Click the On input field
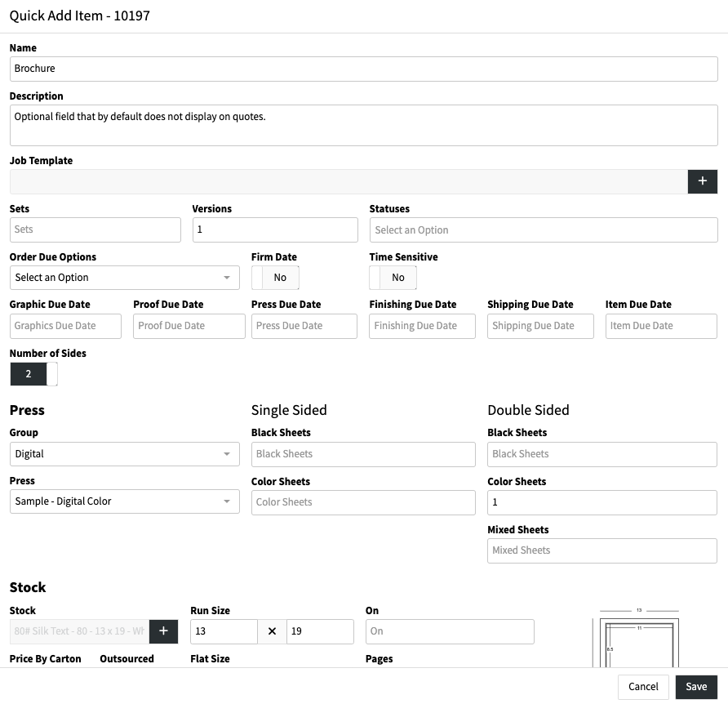This screenshot has height=704, width=728. pos(450,631)
